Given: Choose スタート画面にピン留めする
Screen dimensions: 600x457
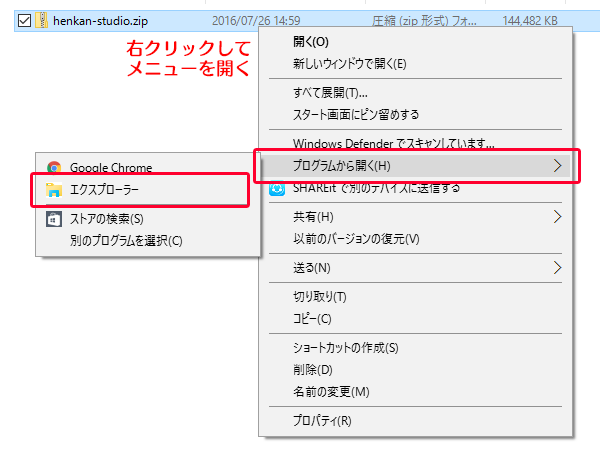Looking at the screenshot, I should (x=355, y=114).
